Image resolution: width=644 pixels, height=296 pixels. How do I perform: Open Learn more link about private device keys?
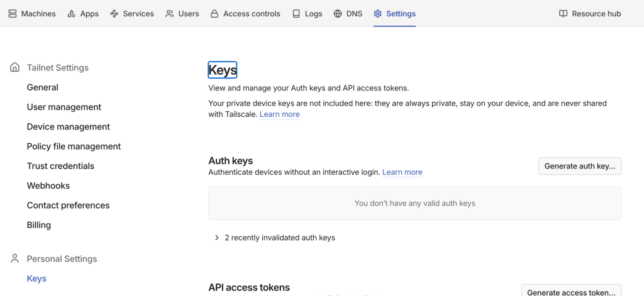click(x=279, y=114)
